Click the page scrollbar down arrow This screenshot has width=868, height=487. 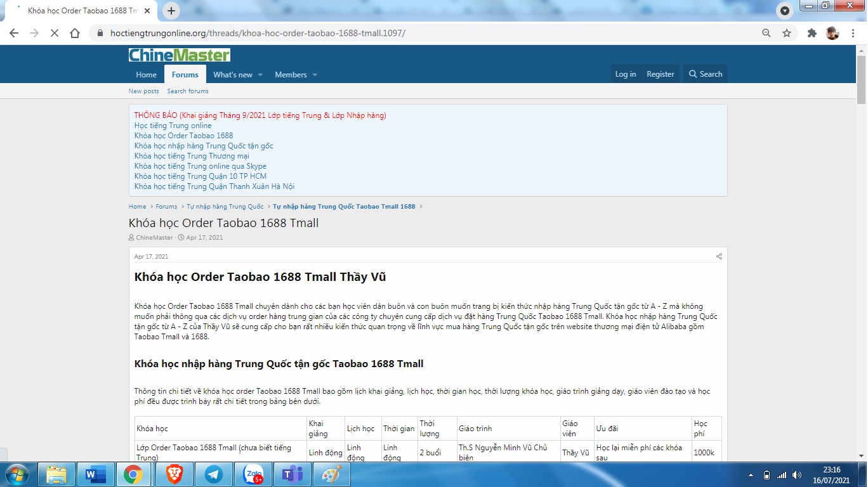click(862, 456)
